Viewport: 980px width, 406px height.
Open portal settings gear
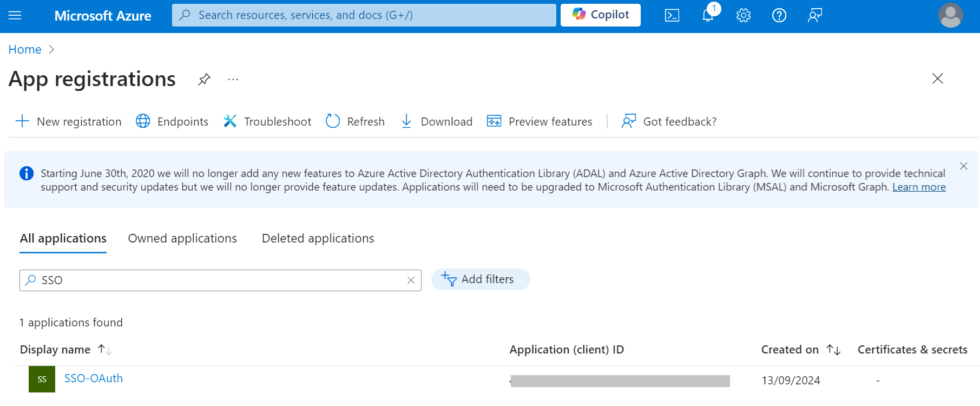[744, 15]
